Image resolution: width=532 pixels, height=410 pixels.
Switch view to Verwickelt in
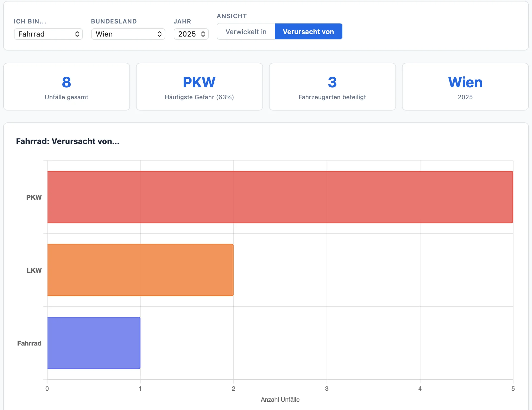coord(246,31)
